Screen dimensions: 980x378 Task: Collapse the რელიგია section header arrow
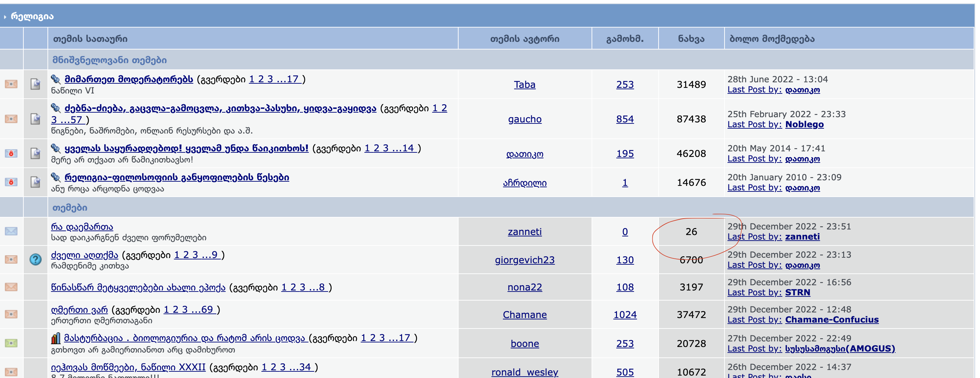[5, 17]
